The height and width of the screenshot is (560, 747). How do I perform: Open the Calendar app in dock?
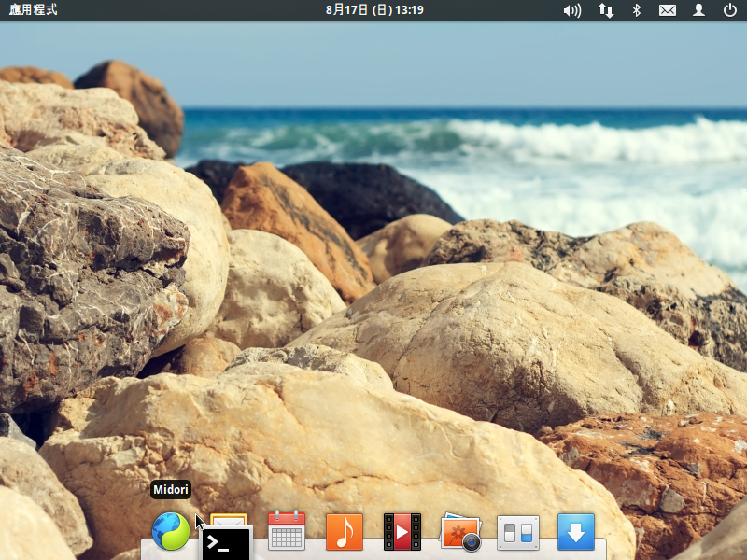point(287,530)
